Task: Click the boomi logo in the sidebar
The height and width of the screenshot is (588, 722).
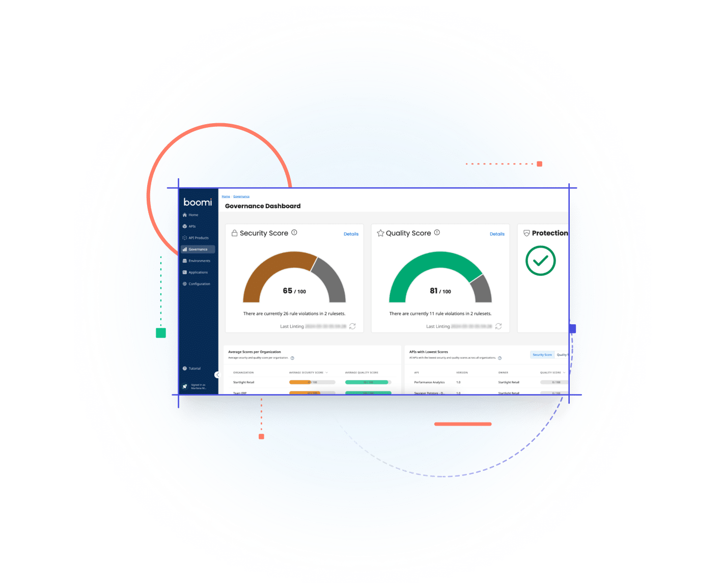Action: coord(198,202)
